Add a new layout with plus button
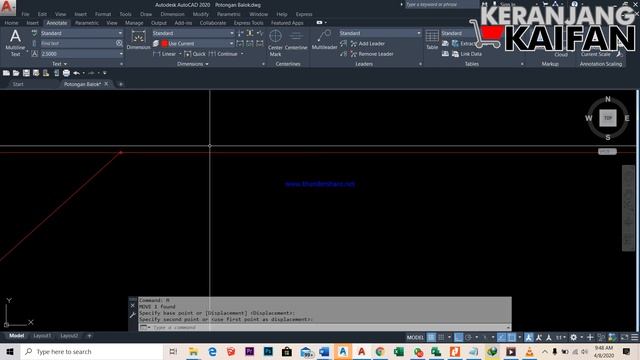The height and width of the screenshot is (360, 640). pyautogui.click(x=89, y=336)
